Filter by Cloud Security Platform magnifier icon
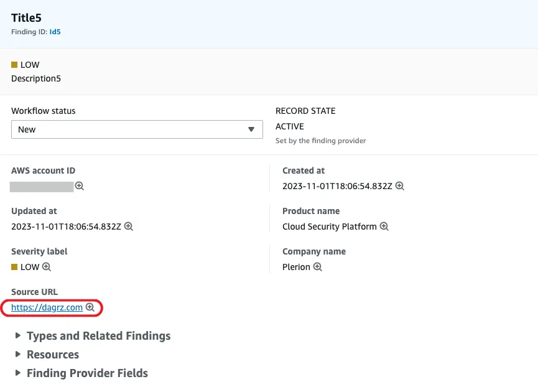Viewport: 538px width, 392px height. 384,226
